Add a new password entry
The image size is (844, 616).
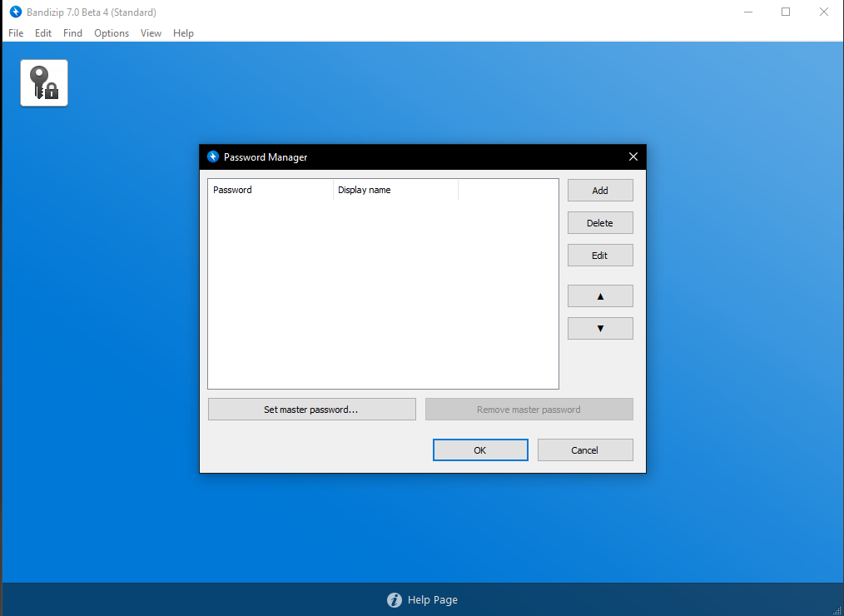click(600, 190)
